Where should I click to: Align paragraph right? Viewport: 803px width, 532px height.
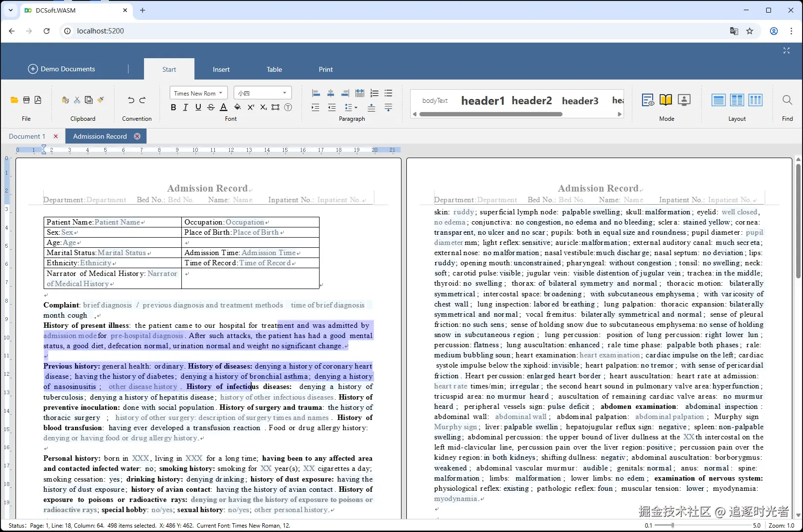[x=345, y=93]
